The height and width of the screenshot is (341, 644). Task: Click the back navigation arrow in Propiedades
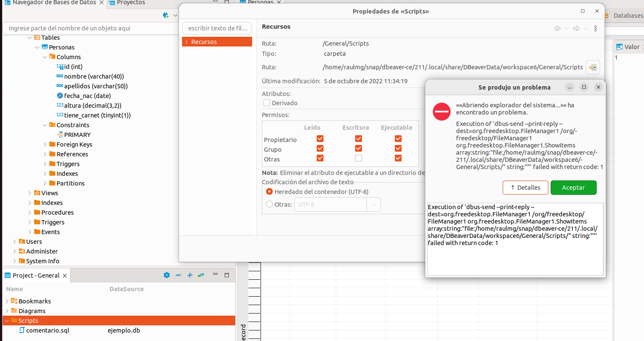point(557,28)
